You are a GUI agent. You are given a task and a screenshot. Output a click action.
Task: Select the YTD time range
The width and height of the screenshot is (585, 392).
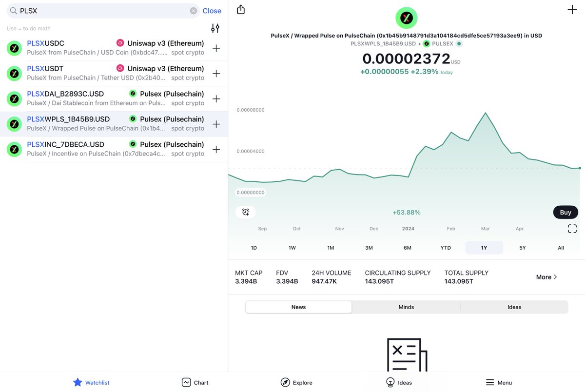coord(446,248)
